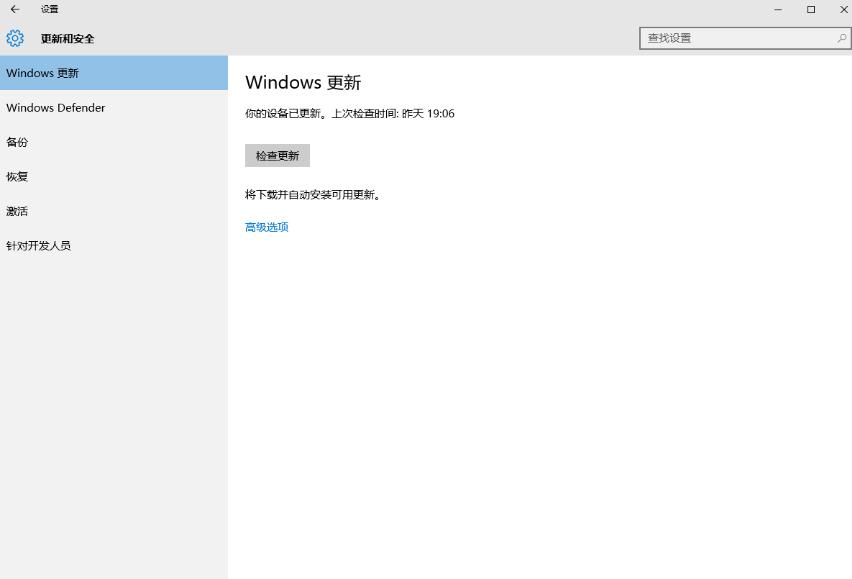Minimize the settings window
The image size is (852, 579).
778,9
